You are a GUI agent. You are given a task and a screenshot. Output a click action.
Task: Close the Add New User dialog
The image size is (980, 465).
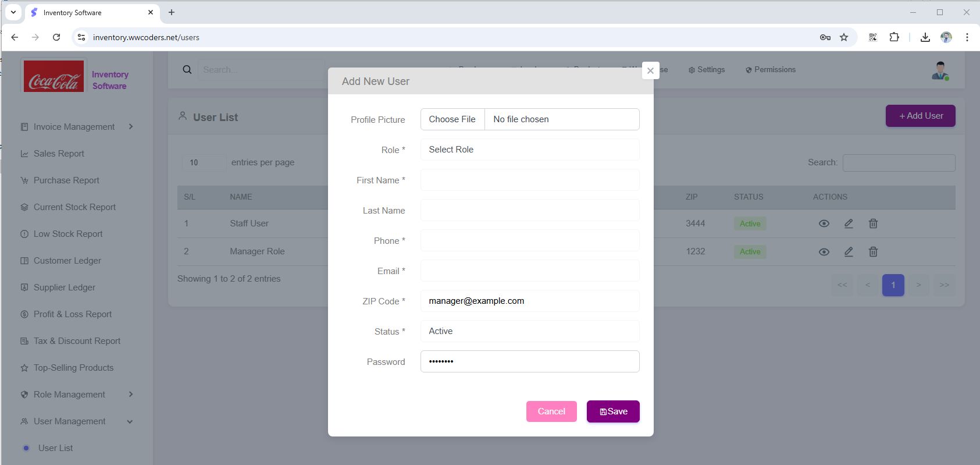coord(650,70)
